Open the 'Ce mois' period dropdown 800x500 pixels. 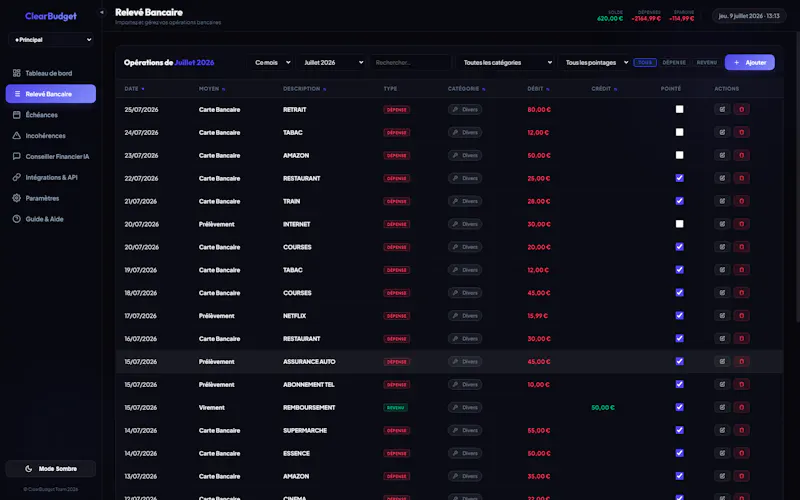271,62
